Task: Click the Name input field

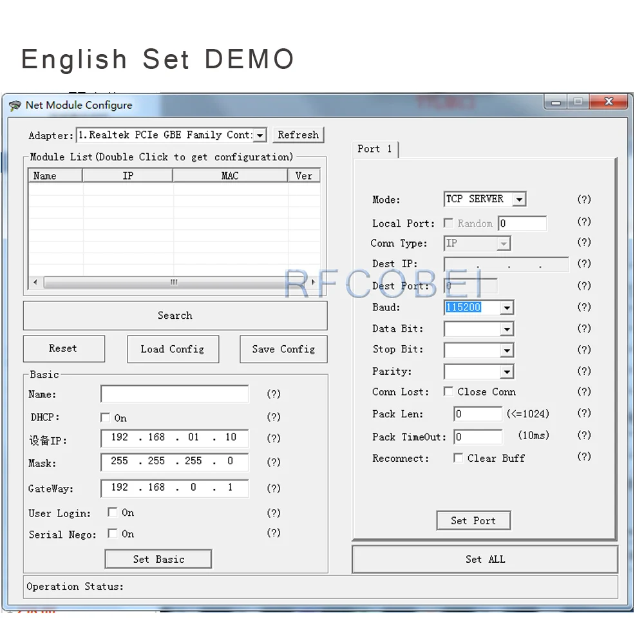Action: [x=175, y=394]
